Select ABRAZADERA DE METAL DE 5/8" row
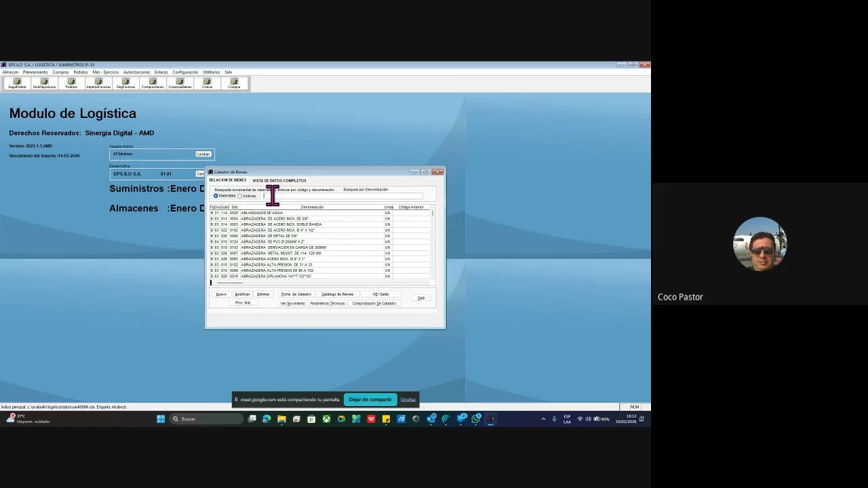Image resolution: width=868 pixels, height=488 pixels. [x=320, y=236]
